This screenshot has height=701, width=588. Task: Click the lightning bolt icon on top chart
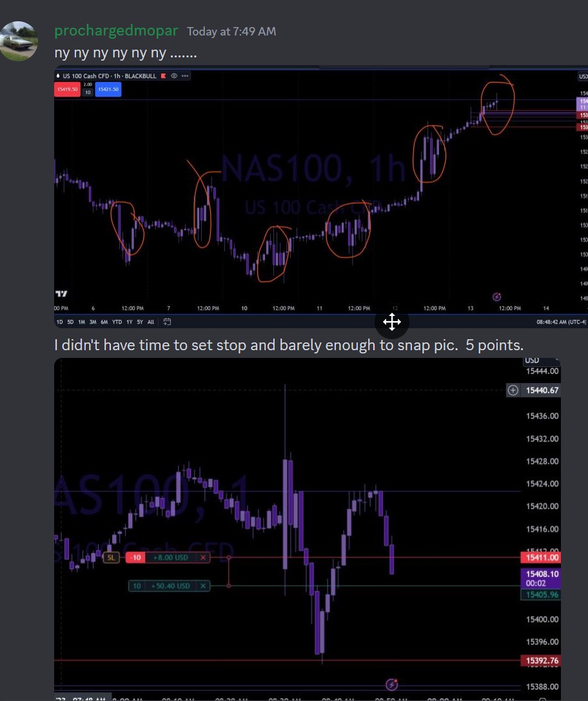click(496, 297)
